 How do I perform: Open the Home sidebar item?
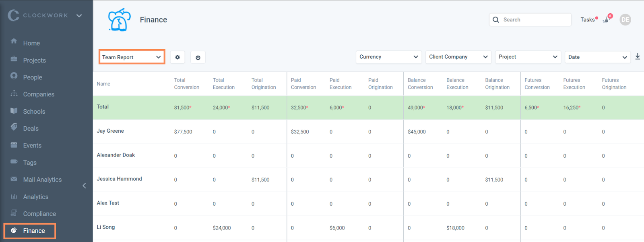(31, 43)
